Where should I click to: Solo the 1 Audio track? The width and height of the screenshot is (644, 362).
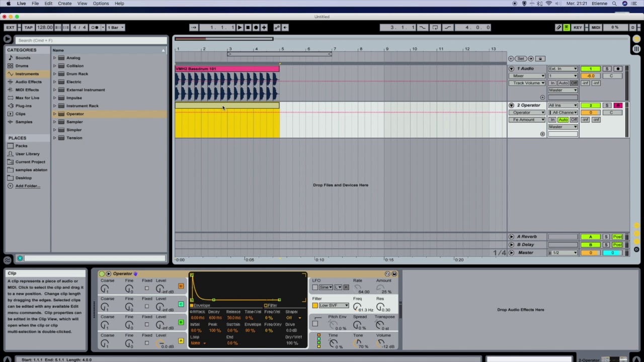pos(607,69)
